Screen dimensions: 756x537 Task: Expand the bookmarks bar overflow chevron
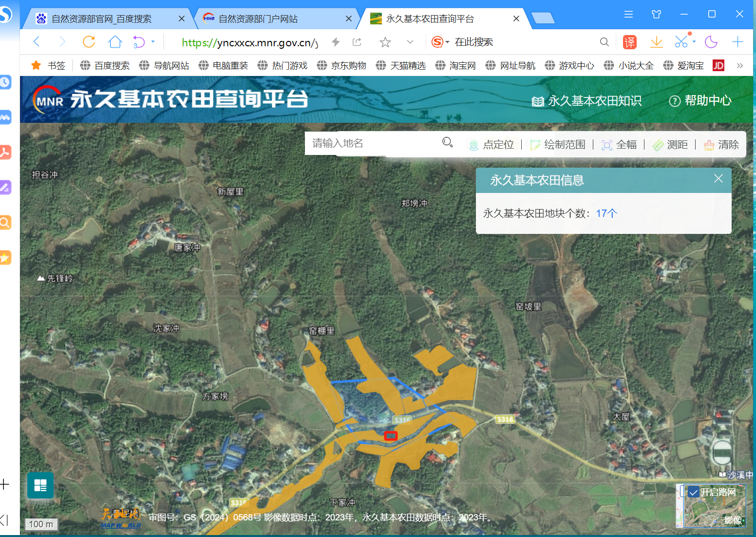739,65
